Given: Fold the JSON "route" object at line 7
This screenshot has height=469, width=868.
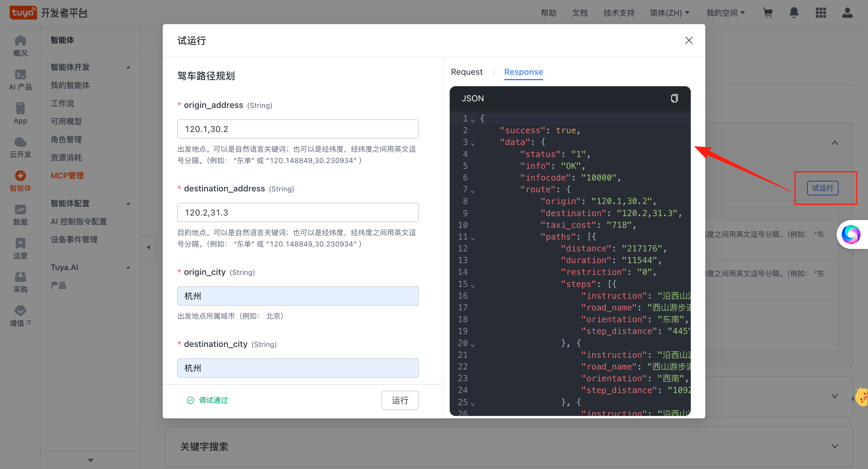Looking at the screenshot, I should pos(473,191).
